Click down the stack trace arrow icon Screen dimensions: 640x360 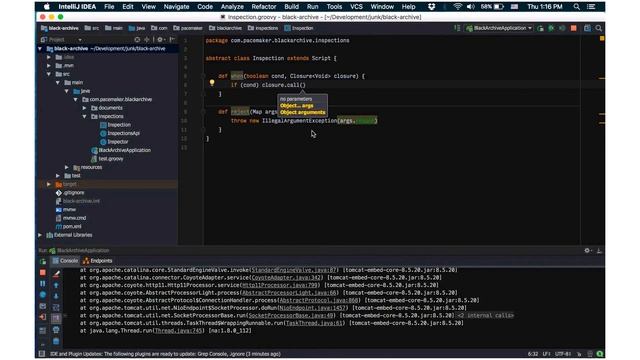coord(56,296)
